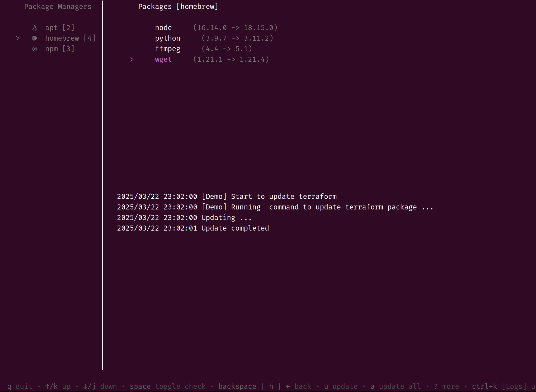Click the pink cursor arrow beside wget
The image size is (536, 392).
pos(132,60)
